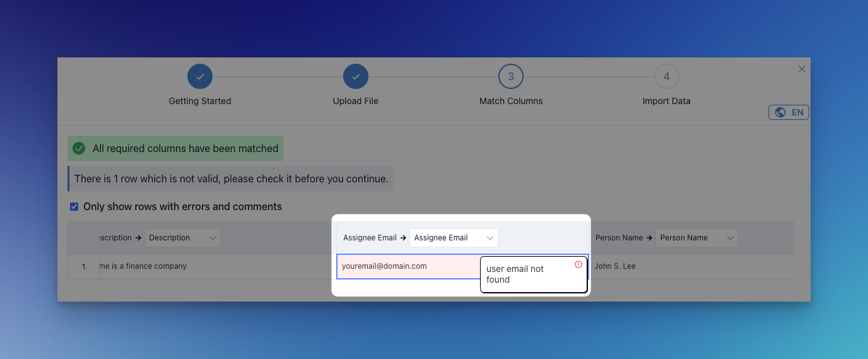Click row number 1
The width and height of the screenshot is (868, 359).
point(84,266)
